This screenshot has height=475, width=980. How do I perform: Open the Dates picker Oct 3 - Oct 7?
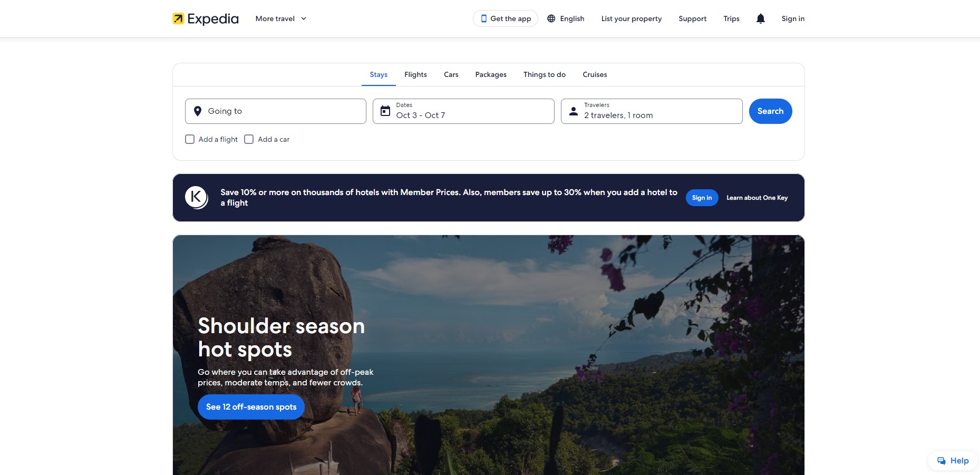pyautogui.click(x=463, y=111)
